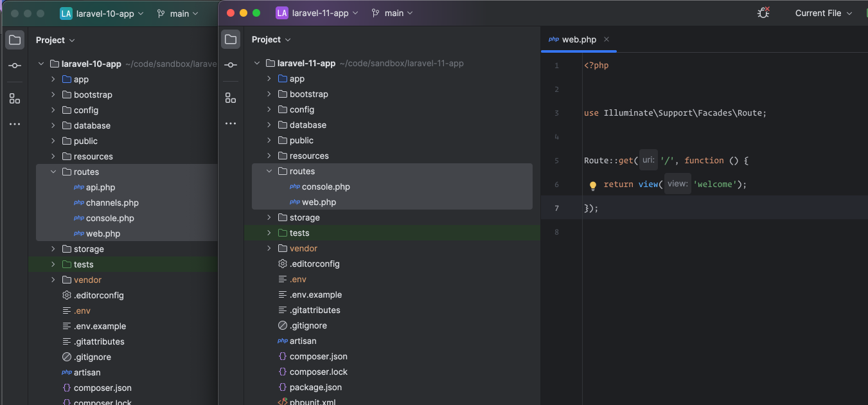
Task: Collapse routes folder in laravel-11-app
Action: [x=269, y=172]
